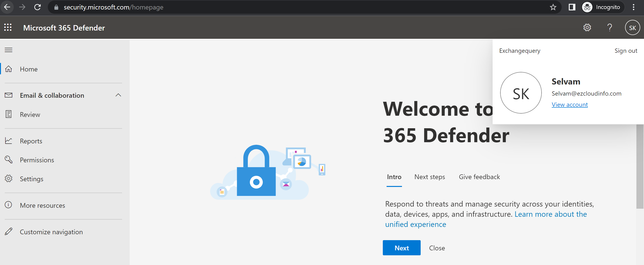Open Review under Email & collaboration
644x265 pixels.
tap(30, 115)
